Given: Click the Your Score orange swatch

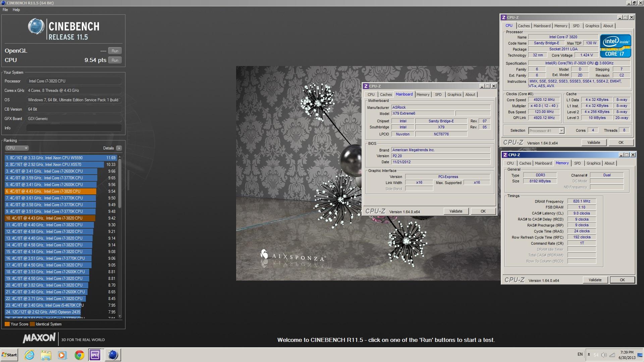Looking at the screenshot, I should coord(7,324).
